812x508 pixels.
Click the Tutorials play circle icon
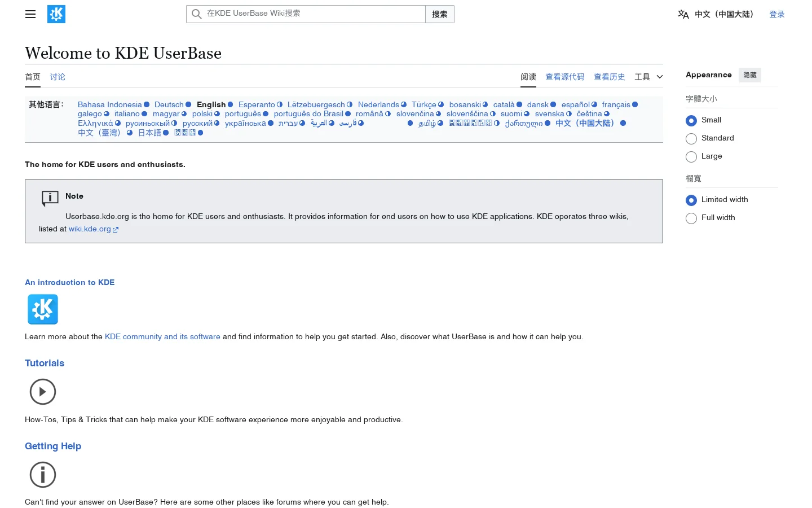(x=43, y=392)
